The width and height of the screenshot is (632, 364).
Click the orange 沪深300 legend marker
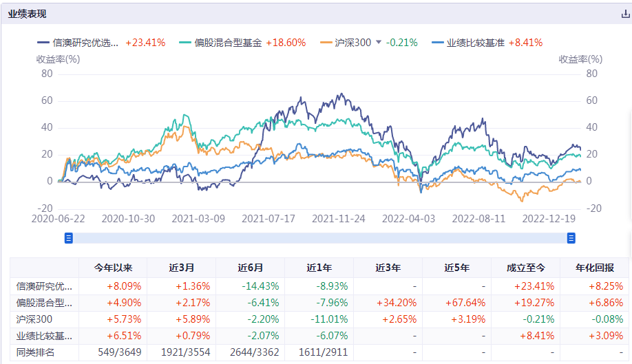(327, 43)
